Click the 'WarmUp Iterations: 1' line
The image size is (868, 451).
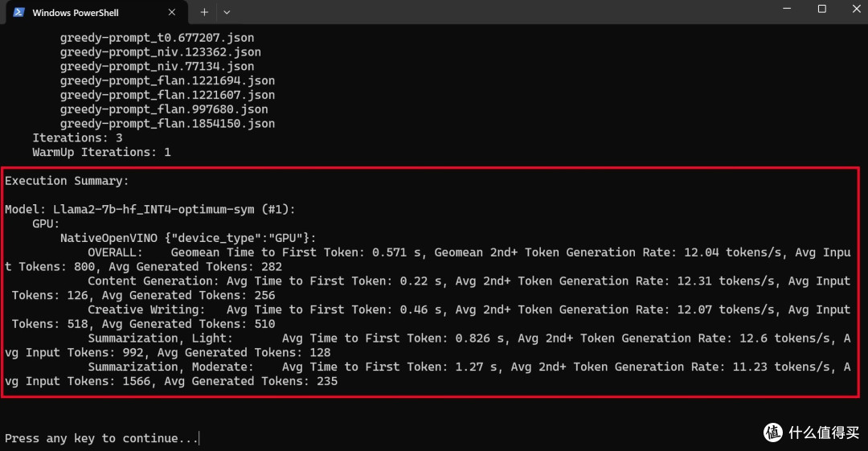click(x=101, y=153)
